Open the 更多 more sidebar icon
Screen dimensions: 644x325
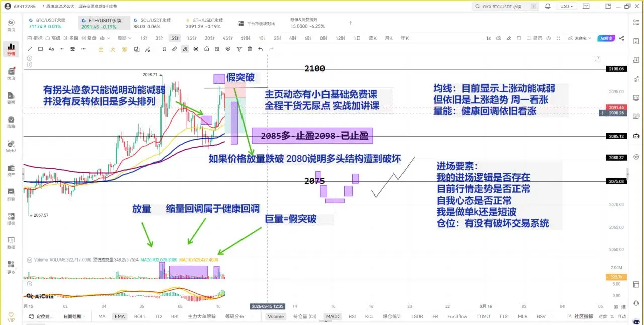11,267
